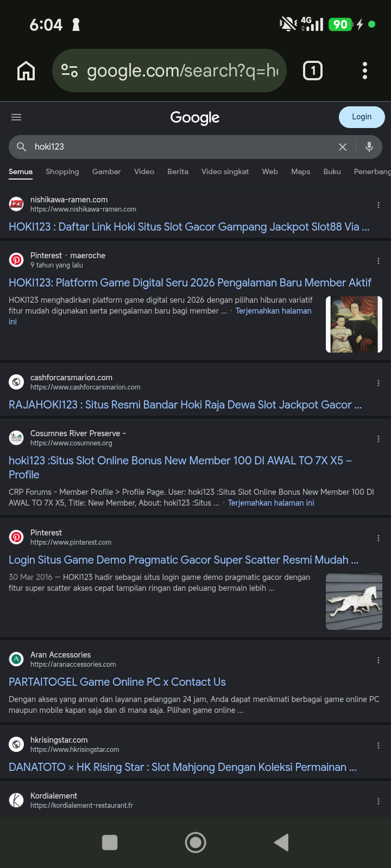Image resolution: width=391 pixels, height=868 pixels.
Task: Open more options for hkrisingstar.com result
Action: click(x=379, y=745)
